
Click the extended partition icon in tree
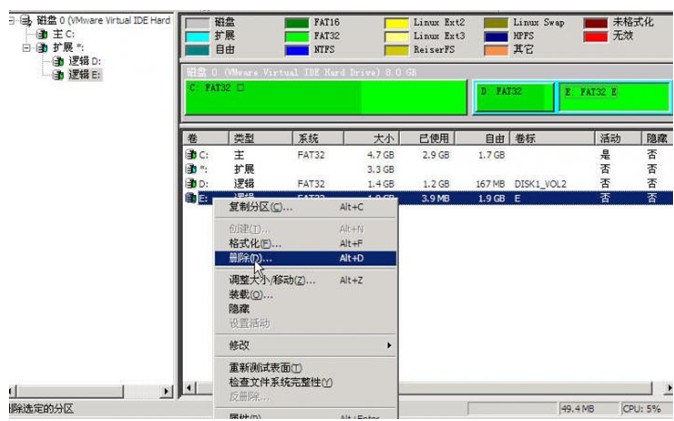(x=42, y=47)
